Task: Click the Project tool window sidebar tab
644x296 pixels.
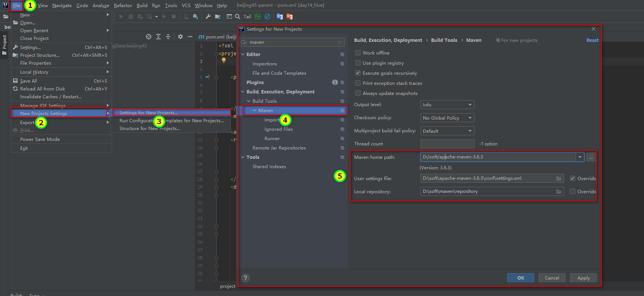Action: [4, 45]
